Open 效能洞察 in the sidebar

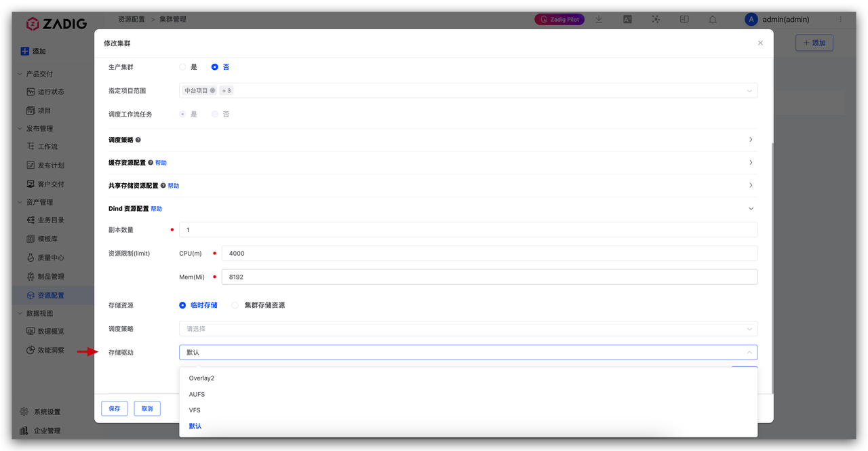pos(51,351)
